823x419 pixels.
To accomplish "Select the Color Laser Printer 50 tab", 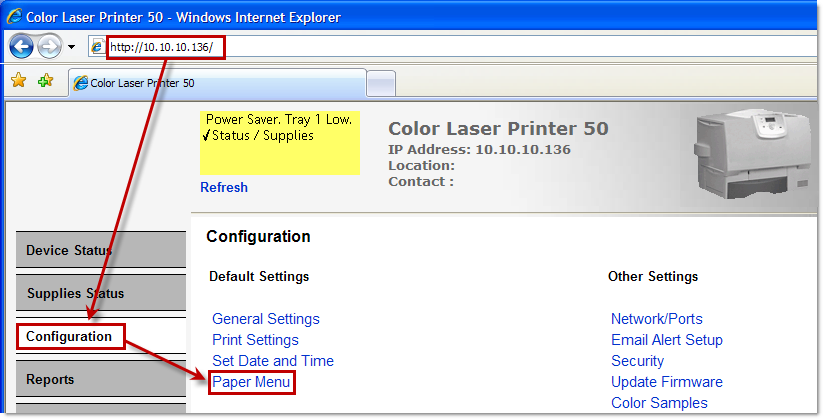I will tap(217, 83).
